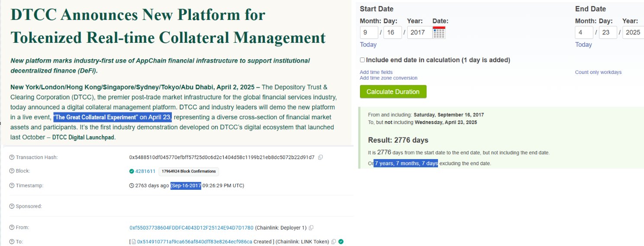Click the transaction hash value 0x5488510df045

pos(222,157)
